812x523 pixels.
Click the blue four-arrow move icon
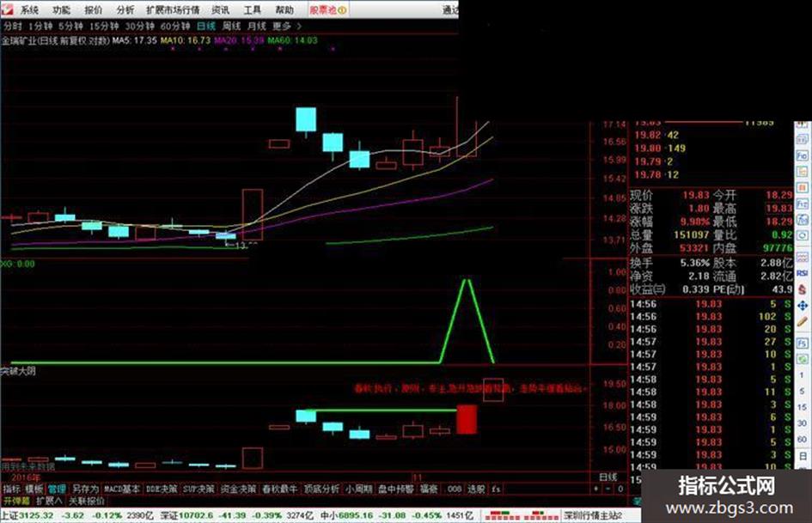[x=803, y=306]
